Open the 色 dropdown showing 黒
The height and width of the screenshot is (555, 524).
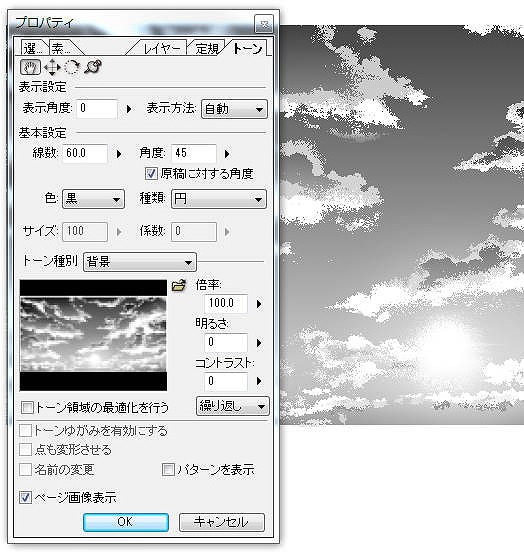pyautogui.click(x=93, y=199)
